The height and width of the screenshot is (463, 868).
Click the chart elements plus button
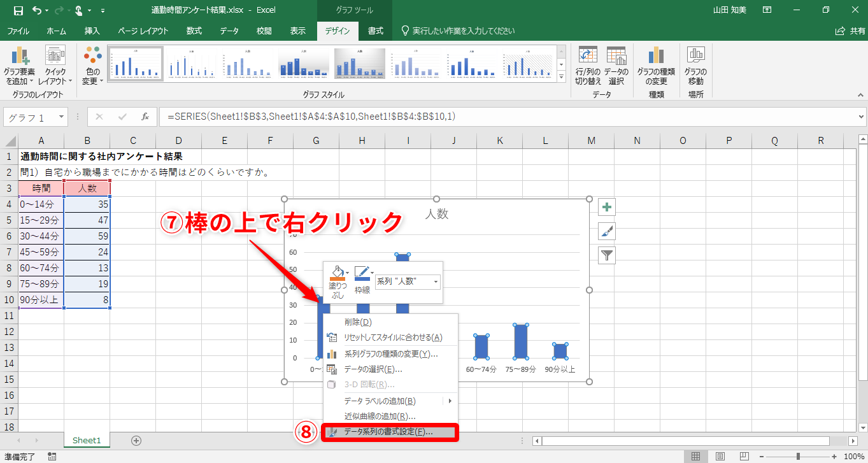click(x=608, y=207)
